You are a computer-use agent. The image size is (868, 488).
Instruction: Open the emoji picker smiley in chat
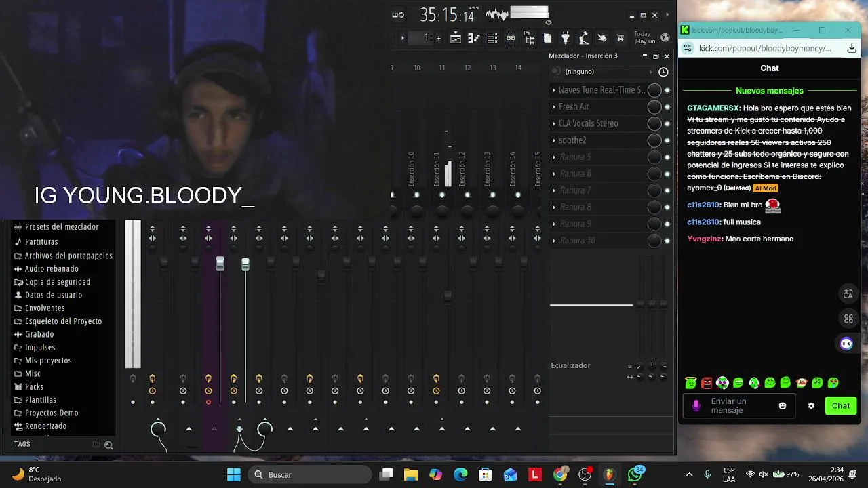pyautogui.click(x=783, y=406)
